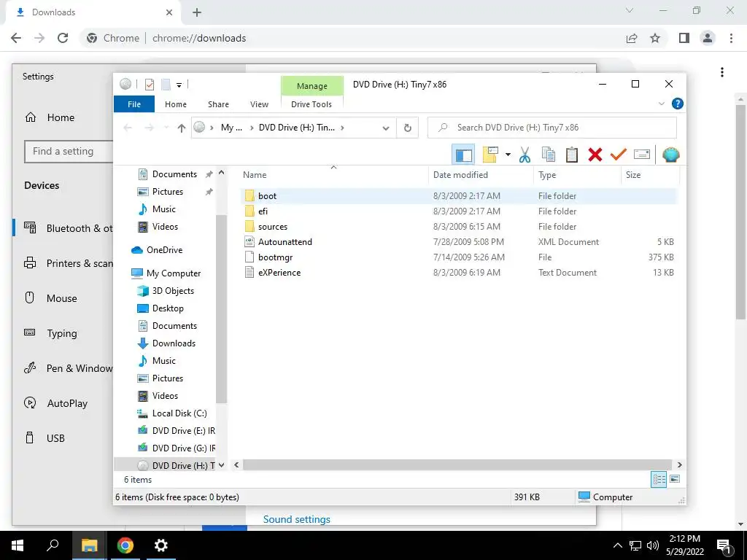The image size is (747, 560).
Task: Expand chevron after DVD Drive breadcrumb
Action: (x=343, y=128)
